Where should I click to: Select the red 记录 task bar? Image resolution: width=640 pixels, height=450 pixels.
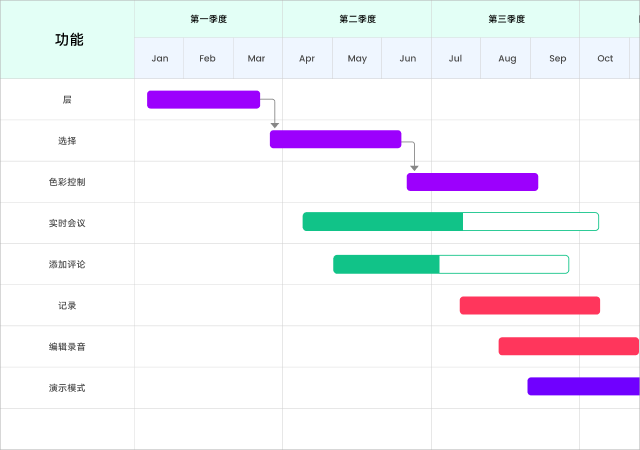530,305
